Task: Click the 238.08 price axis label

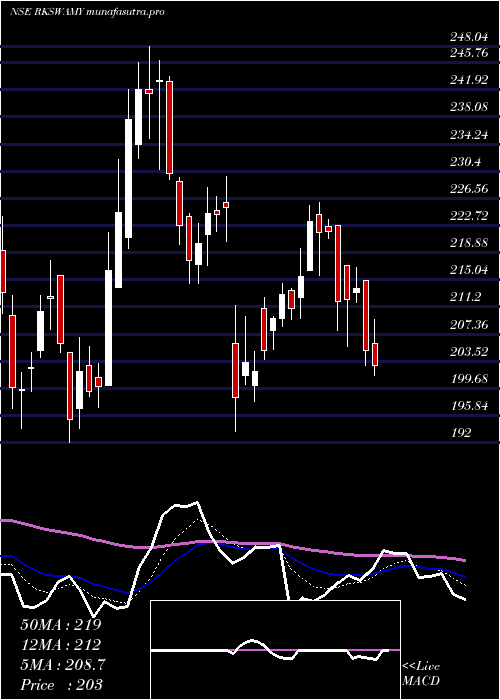Action: [x=469, y=107]
